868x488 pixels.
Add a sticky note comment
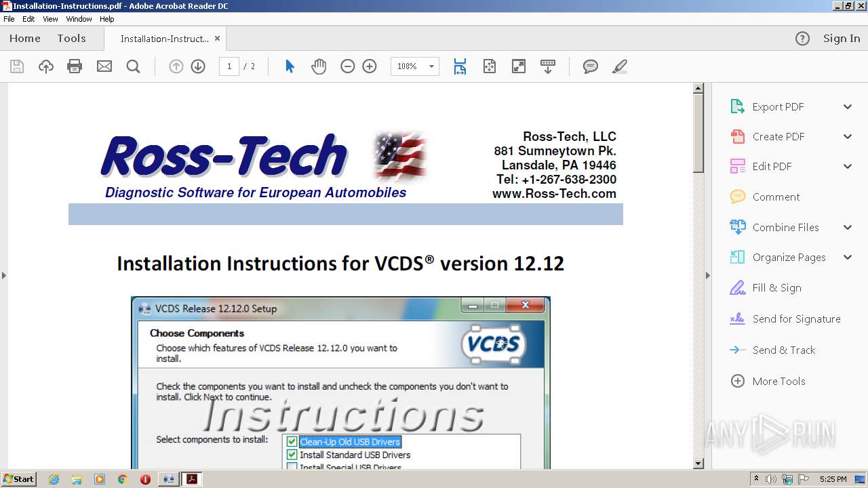[591, 66]
